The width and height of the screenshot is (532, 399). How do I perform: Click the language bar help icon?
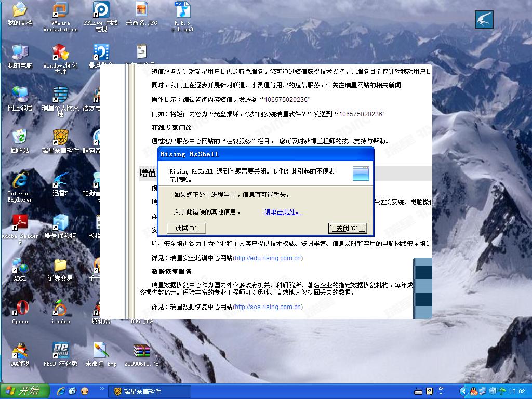tap(430, 392)
